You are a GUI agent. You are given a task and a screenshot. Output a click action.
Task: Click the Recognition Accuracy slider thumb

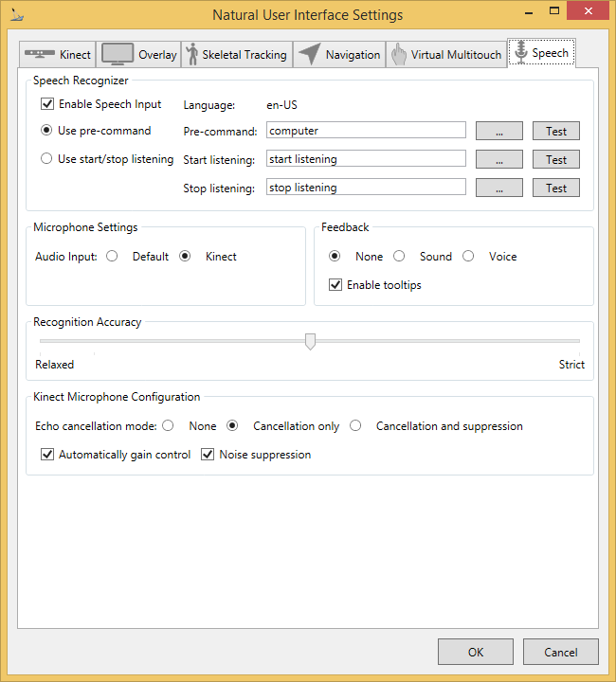click(310, 341)
